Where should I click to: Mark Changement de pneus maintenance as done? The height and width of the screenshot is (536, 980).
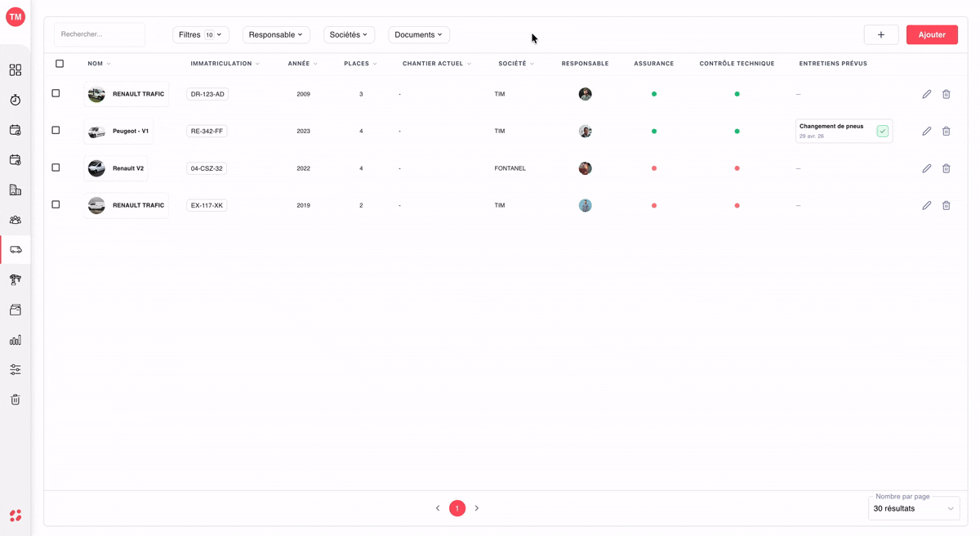click(x=883, y=131)
